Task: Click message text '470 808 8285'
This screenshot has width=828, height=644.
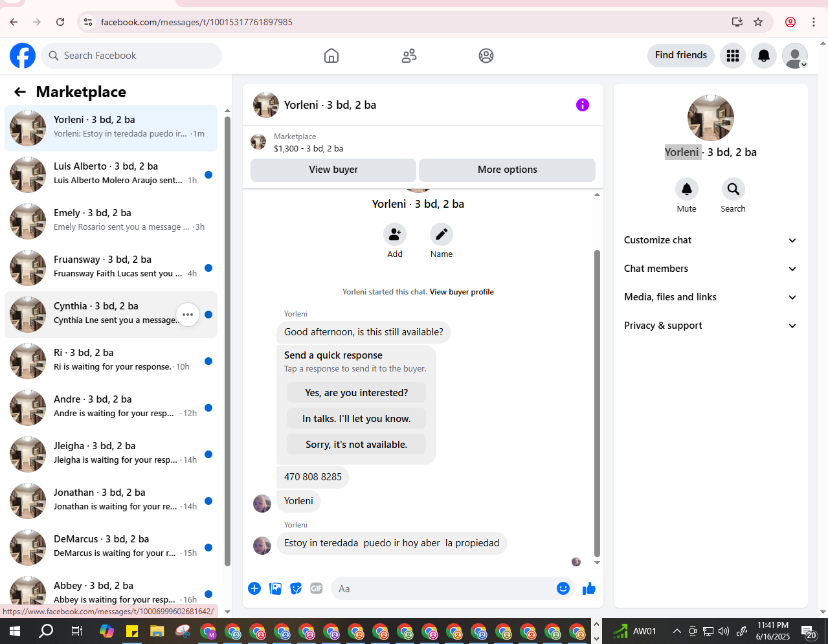Action: point(313,477)
